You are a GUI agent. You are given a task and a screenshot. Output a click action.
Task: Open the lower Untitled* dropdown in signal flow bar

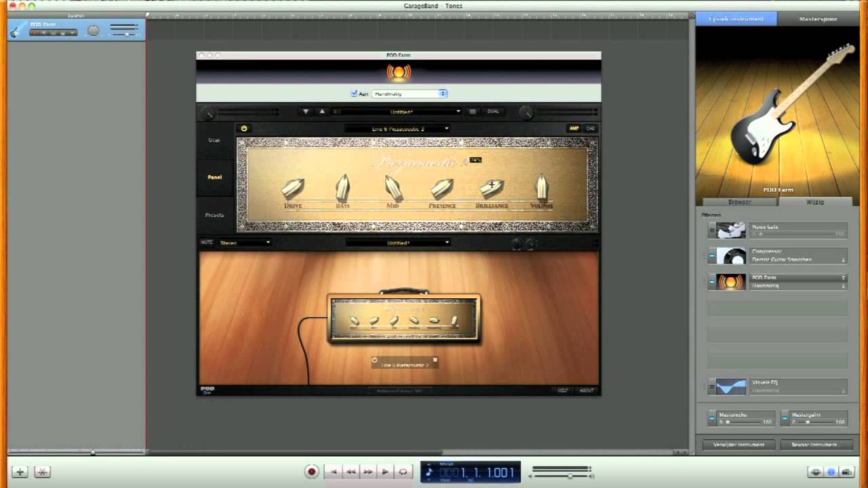(x=397, y=243)
